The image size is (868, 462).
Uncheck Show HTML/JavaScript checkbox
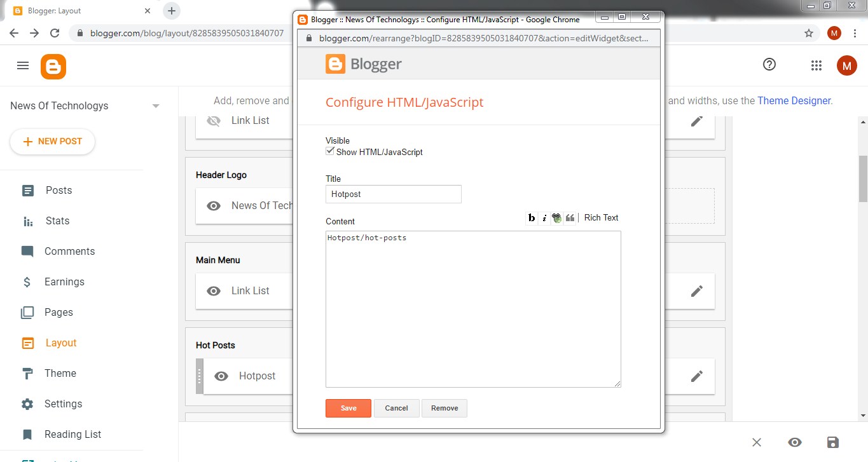pyautogui.click(x=330, y=151)
